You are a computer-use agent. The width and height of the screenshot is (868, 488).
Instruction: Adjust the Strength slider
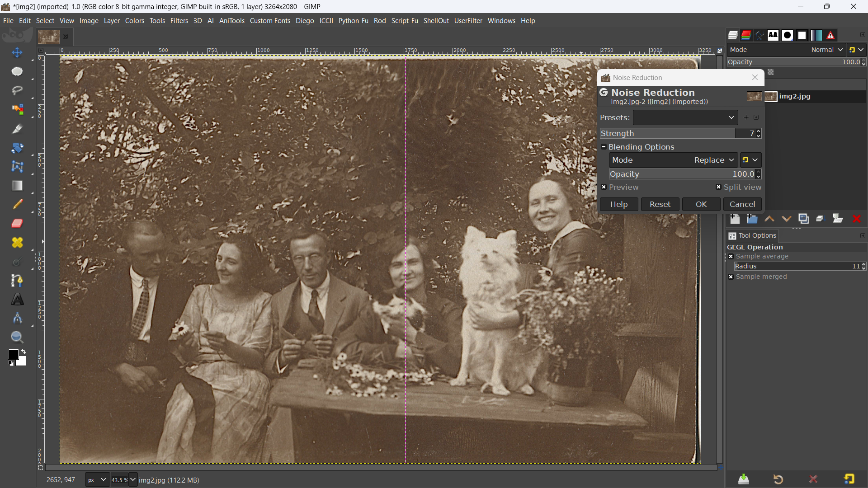[x=677, y=133]
